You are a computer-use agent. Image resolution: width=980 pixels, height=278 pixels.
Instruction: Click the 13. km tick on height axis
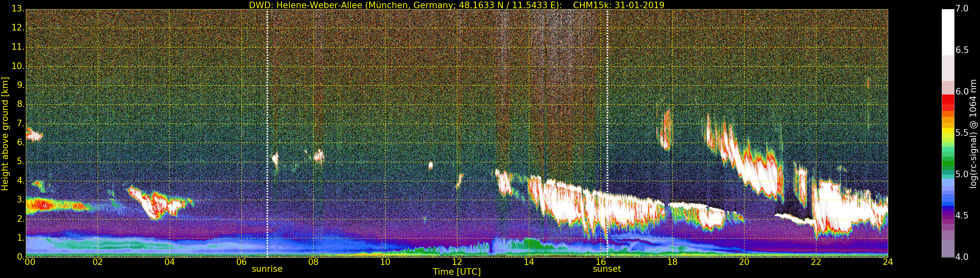point(18,9)
